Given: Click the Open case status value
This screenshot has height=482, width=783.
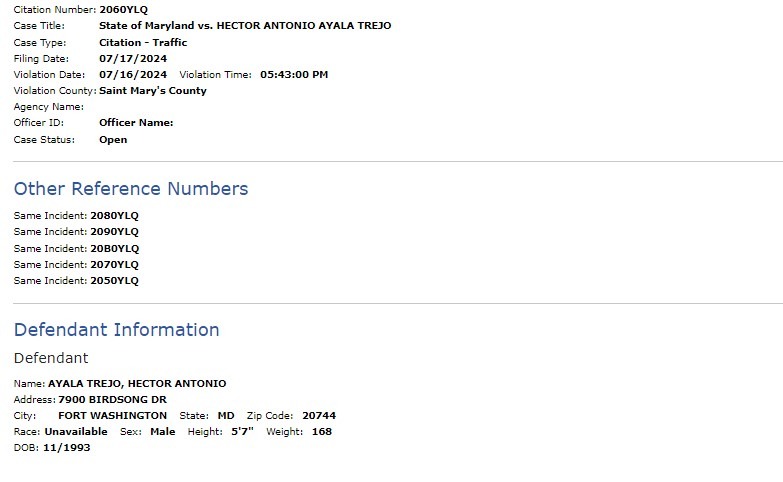Looking at the screenshot, I should [113, 140].
